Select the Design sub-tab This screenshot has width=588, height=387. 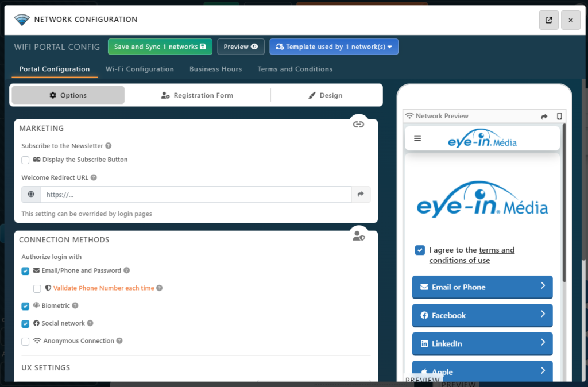(x=326, y=95)
